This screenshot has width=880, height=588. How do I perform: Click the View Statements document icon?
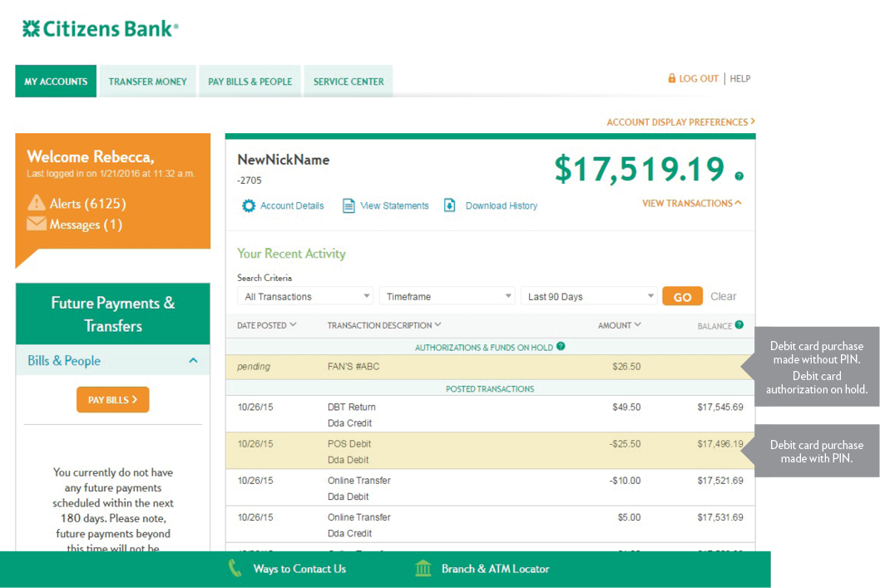[348, 205]
